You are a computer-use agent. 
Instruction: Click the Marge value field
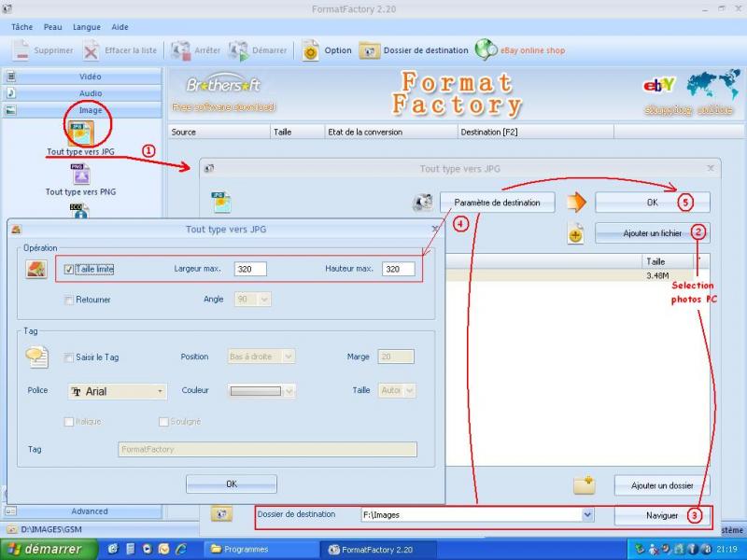point(396,357)
